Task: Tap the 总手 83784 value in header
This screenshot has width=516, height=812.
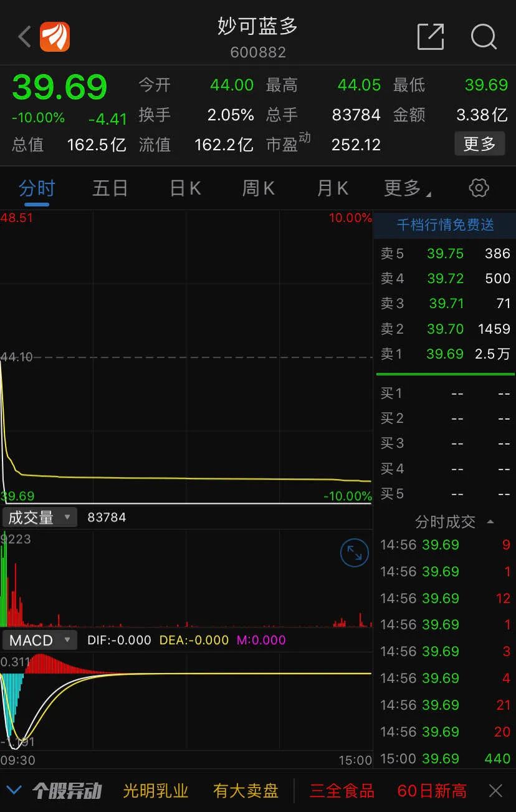Action: [x=356, y=115]
